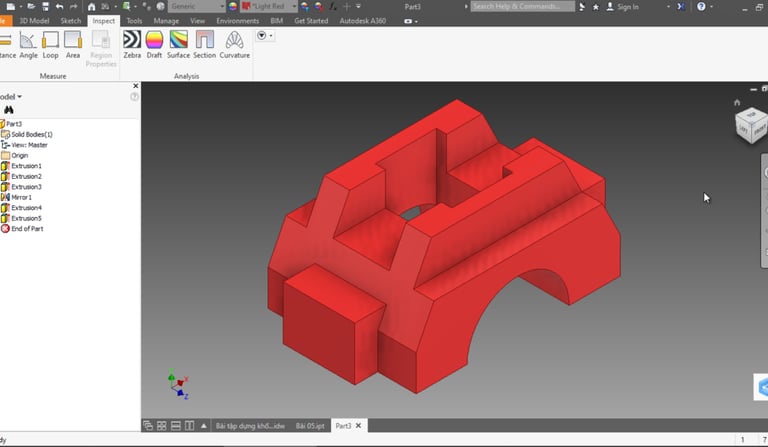The image size is (768, 447).
Task: Switch to Bài 05.ipt document tab
Action: pos(310,425)
